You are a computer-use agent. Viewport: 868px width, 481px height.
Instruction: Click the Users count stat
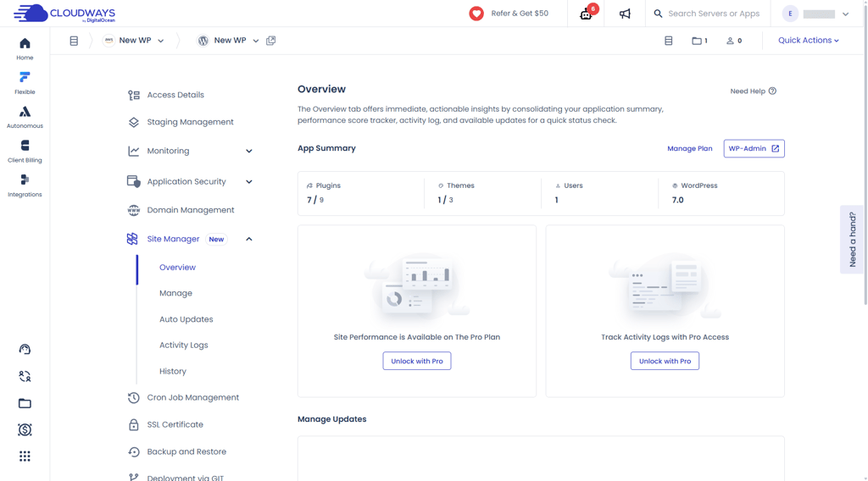pos(569,193)
